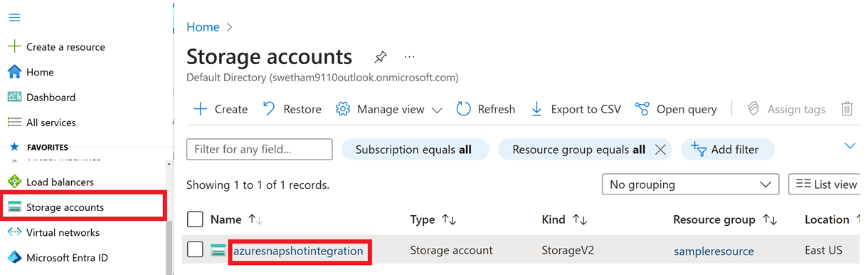Click the Home house icon in sidebar
868x275 pixels.
(x=14, y=72)
